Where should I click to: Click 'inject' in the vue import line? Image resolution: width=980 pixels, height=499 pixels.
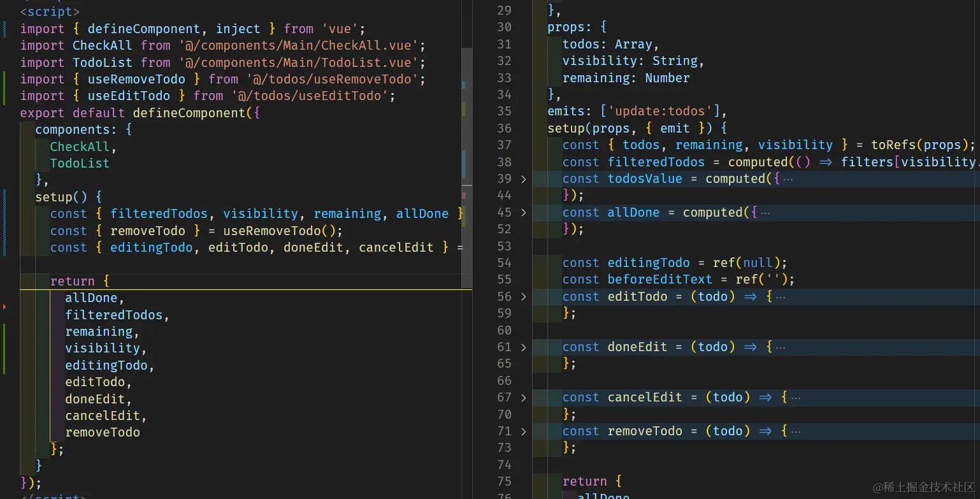pos(238,29)
